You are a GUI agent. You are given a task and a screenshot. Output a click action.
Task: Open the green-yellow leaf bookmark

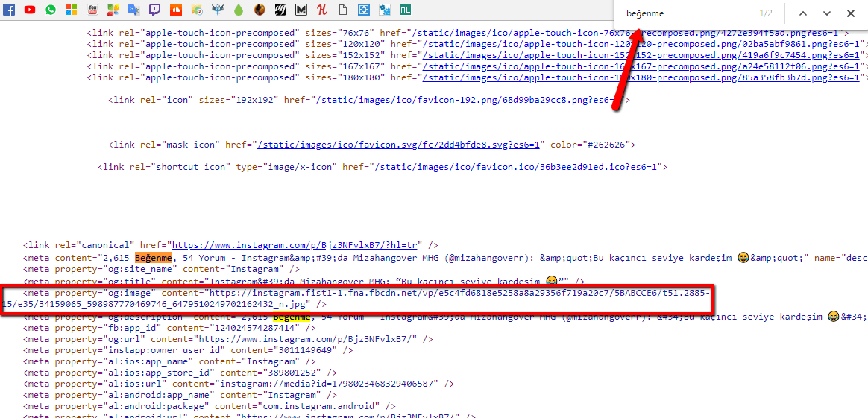pyautogui.click(x=113, y=10)
